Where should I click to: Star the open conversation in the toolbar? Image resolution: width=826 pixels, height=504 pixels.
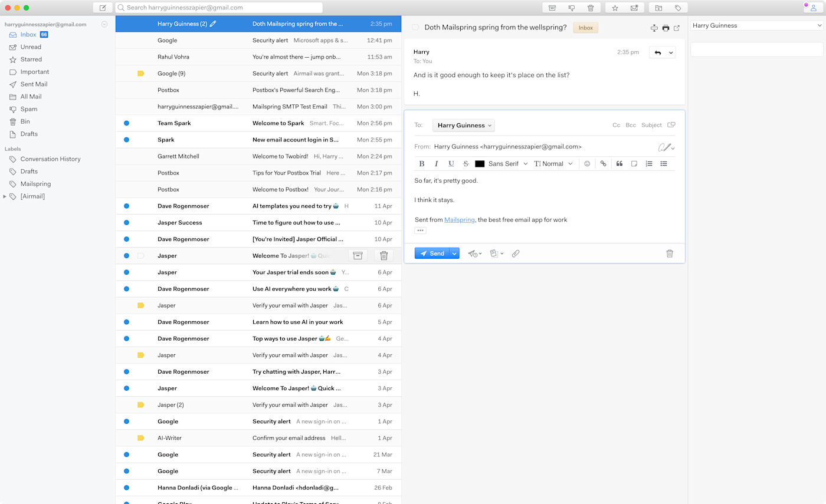[x=615, y=8]
